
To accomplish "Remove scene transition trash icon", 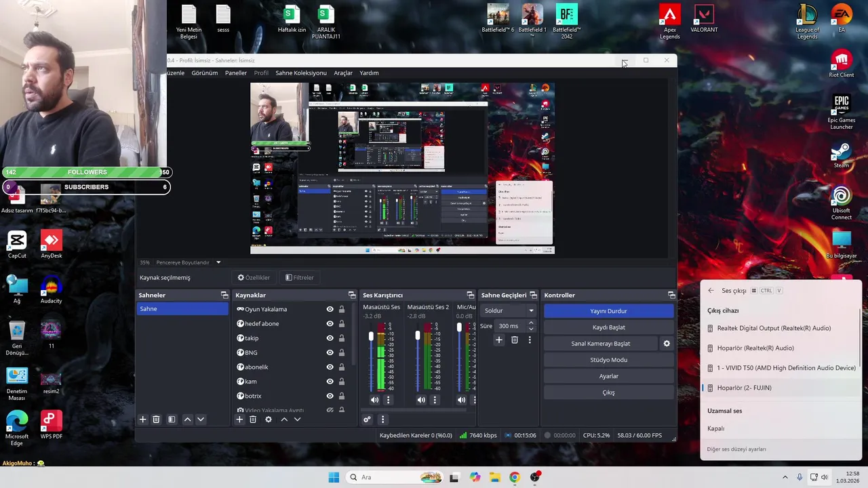I will click(x=515, y=340).
